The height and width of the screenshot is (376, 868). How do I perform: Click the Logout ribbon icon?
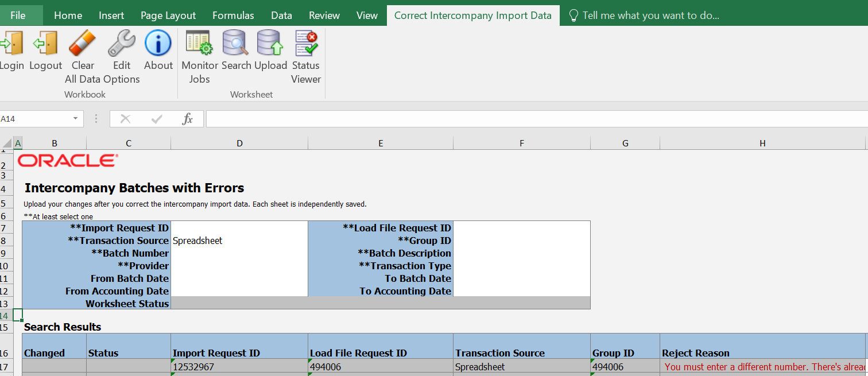[45, 43]
